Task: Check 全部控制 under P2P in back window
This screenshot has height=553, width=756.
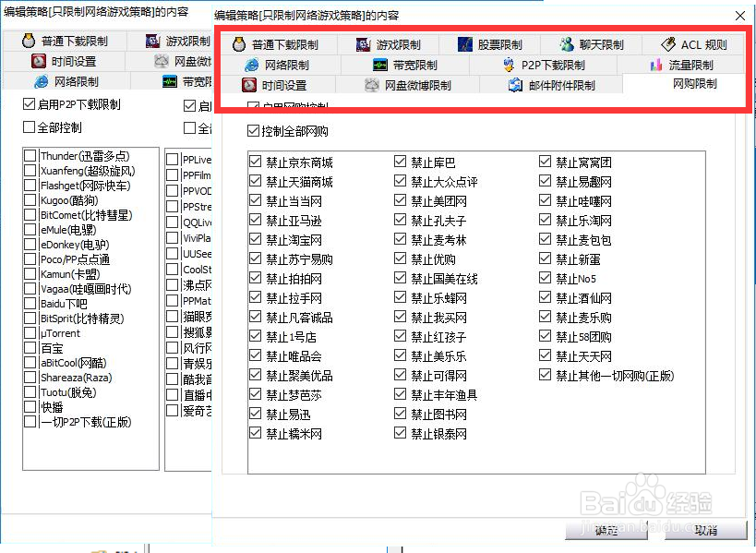Action: pos(29,126)
